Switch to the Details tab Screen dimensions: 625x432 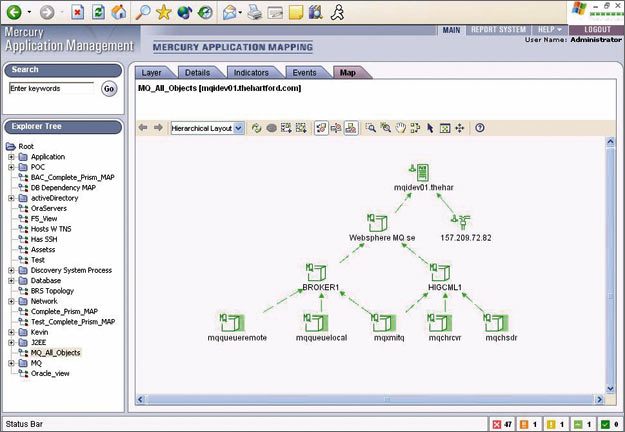pyautogui.click(x=198, y=73)
